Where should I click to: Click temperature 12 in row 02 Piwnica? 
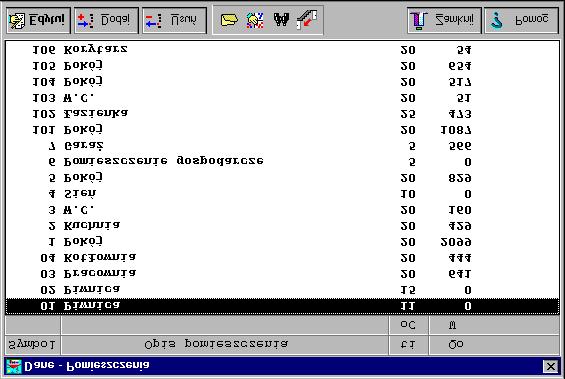pyautogui.click(x=408, y=290)
